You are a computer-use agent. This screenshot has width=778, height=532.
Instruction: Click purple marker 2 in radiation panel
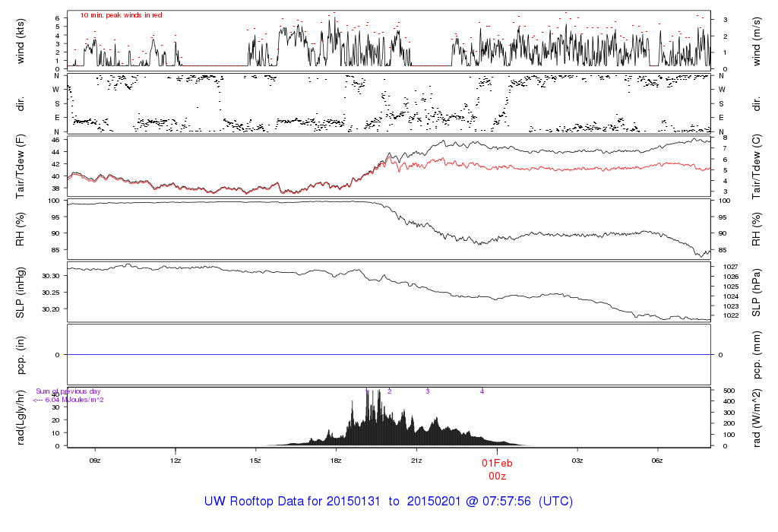390,391
